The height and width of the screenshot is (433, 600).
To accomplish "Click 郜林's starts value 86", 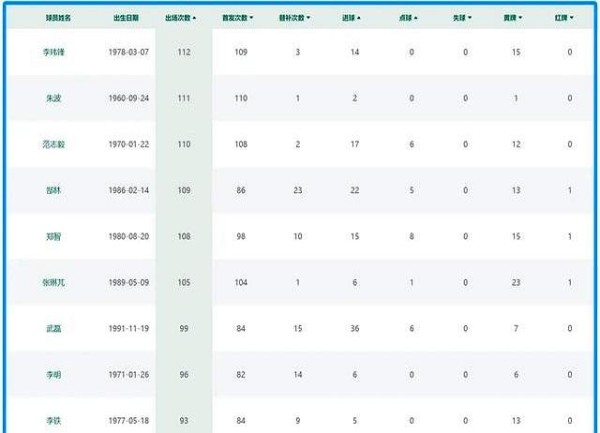I will tap(241, 190).
